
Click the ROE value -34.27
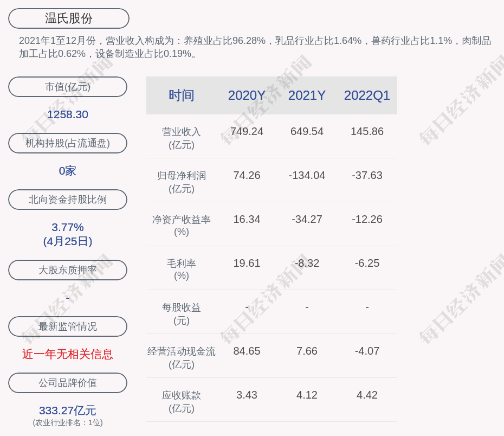point(307,219)
